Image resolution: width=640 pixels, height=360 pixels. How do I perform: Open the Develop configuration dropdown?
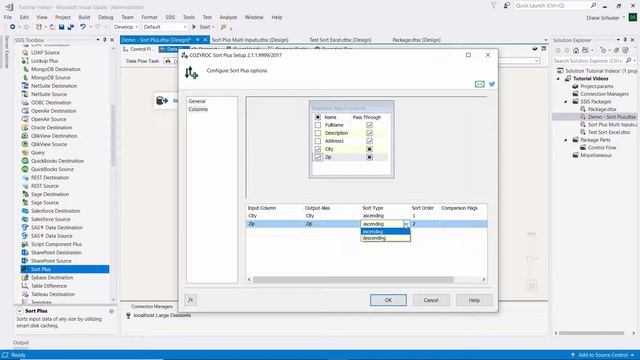pyautogui.click(x=126, y=27)
